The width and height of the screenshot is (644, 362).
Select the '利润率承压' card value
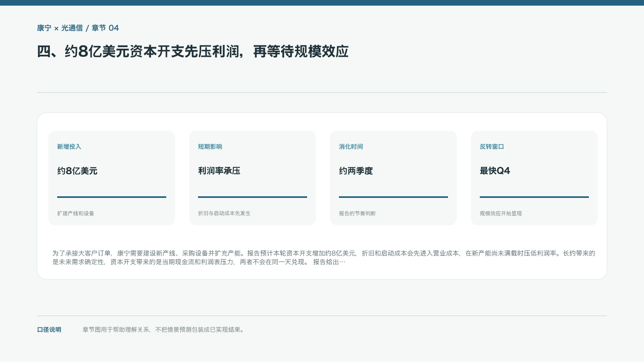(219, 171)
